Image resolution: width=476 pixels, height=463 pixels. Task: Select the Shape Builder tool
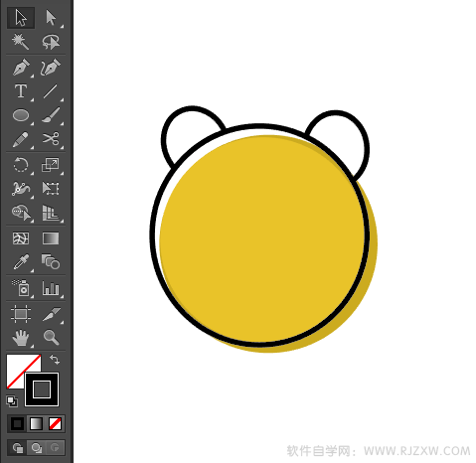tap(21, 213)
